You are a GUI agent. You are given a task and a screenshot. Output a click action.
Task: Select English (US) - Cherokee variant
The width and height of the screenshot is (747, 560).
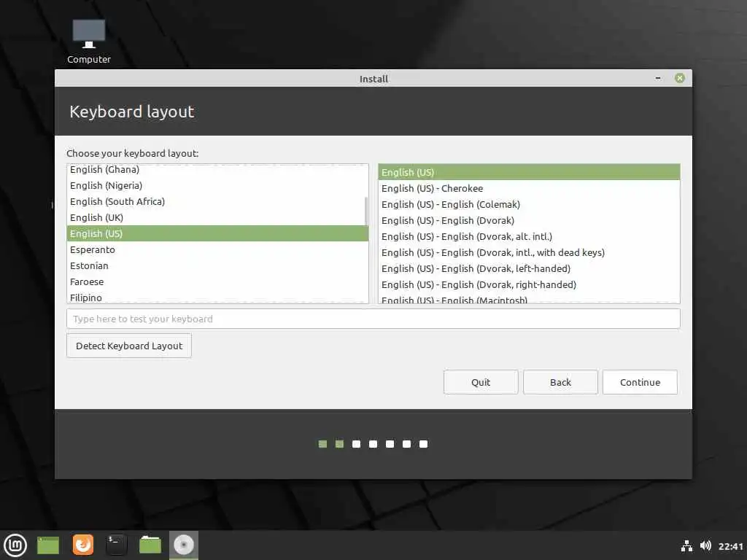pos(529,188)
